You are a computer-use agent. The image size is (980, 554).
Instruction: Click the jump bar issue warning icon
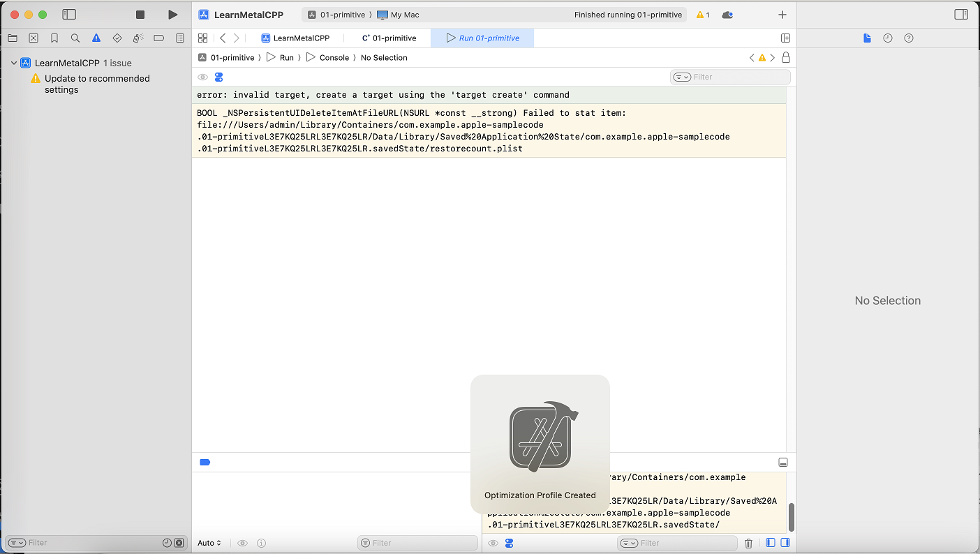762,58
